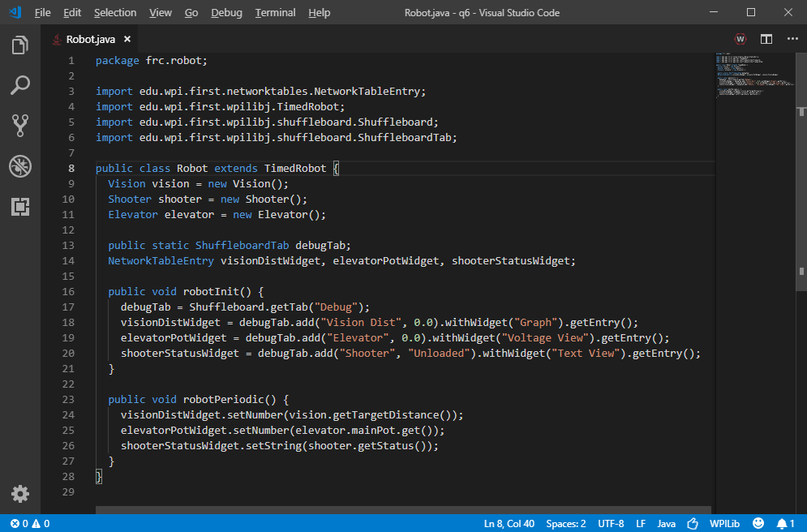Image resolution: width=807 pixels, height=532 pixels.
Task: Open the Source Control view icon
Action: coord(20,126)
